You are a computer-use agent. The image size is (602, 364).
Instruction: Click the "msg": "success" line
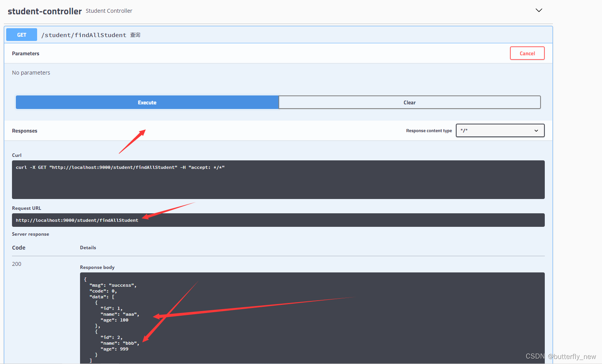click(x=113, y=285)
